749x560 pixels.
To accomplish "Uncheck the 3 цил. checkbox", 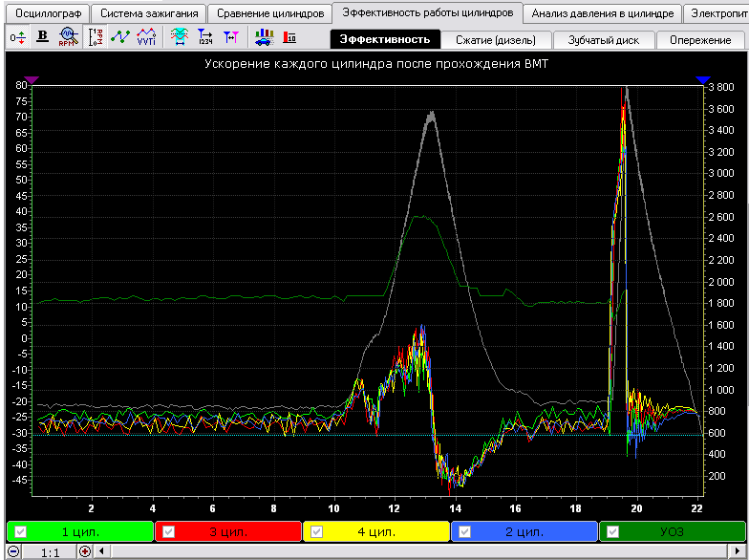I will pos(168,531).
